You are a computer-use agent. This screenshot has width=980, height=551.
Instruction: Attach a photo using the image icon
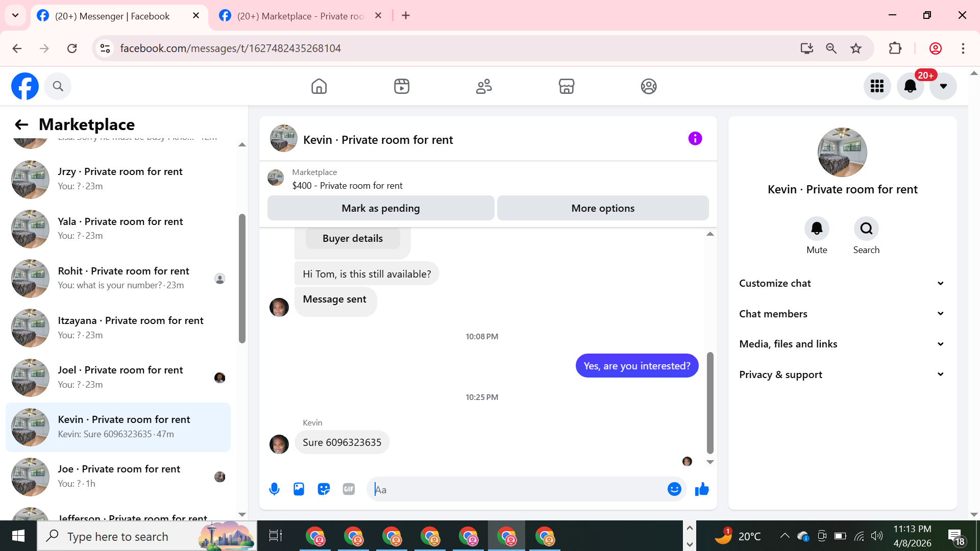pyautogui.click(x=299, y=489)
